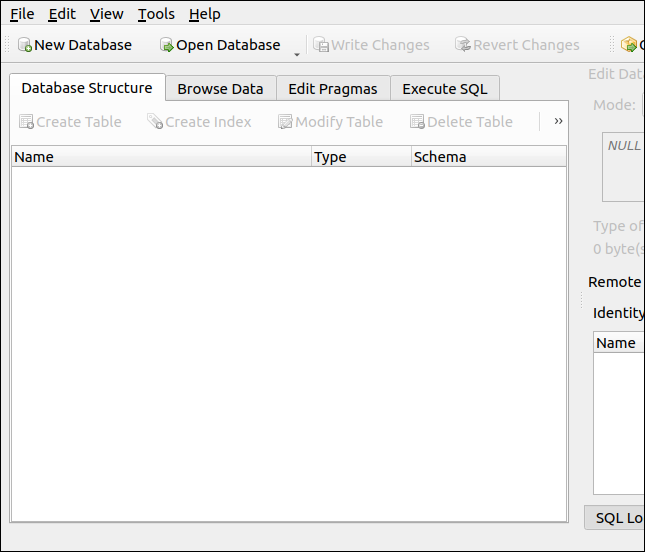645x552 pixels.
Task: Open the Edit menu
Action: (x=62, y=14)
